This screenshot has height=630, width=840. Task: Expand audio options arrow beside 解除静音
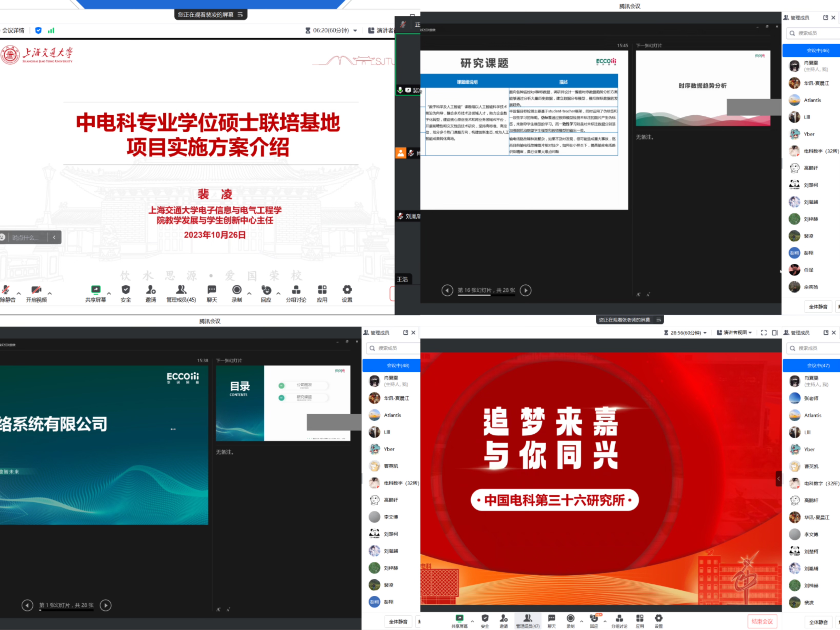(19, 294)
